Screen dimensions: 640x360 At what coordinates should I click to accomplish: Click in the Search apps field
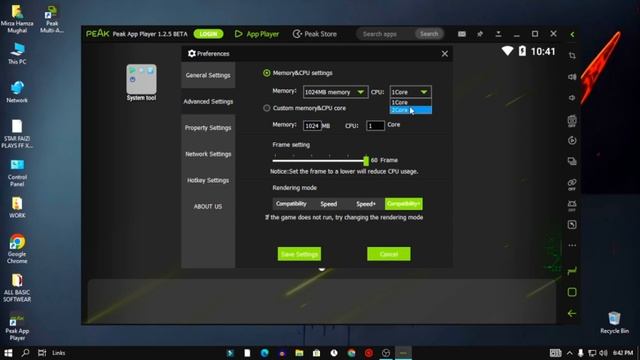[386, 34]
